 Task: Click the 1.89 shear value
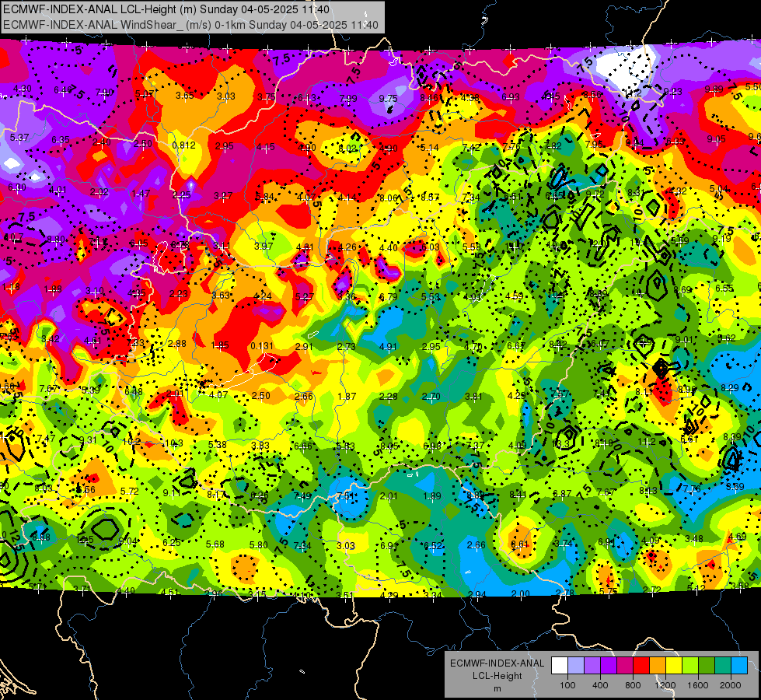tap(432, 496)
